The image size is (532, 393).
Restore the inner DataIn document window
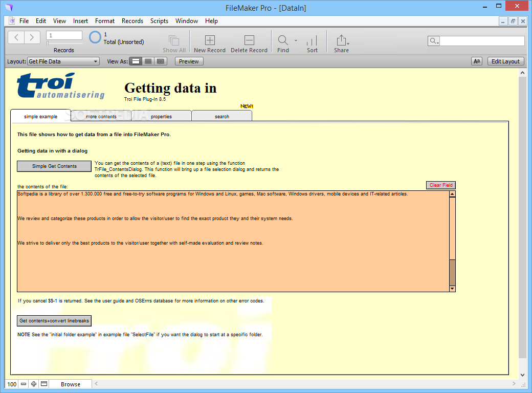(x=513, y=21)
